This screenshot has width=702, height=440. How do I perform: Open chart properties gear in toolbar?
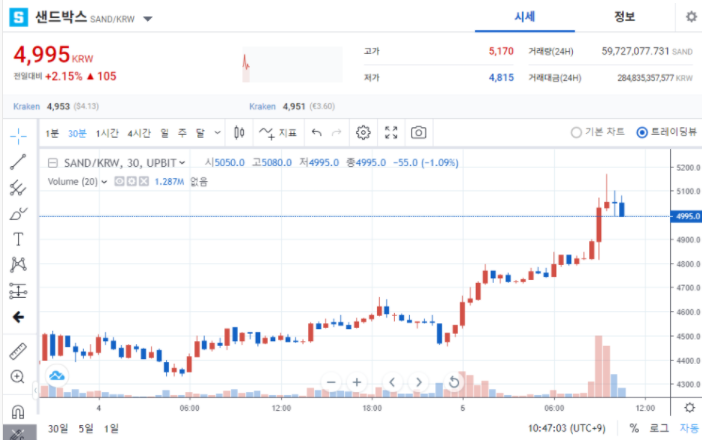pyautogui.click(x=363, y=132)
